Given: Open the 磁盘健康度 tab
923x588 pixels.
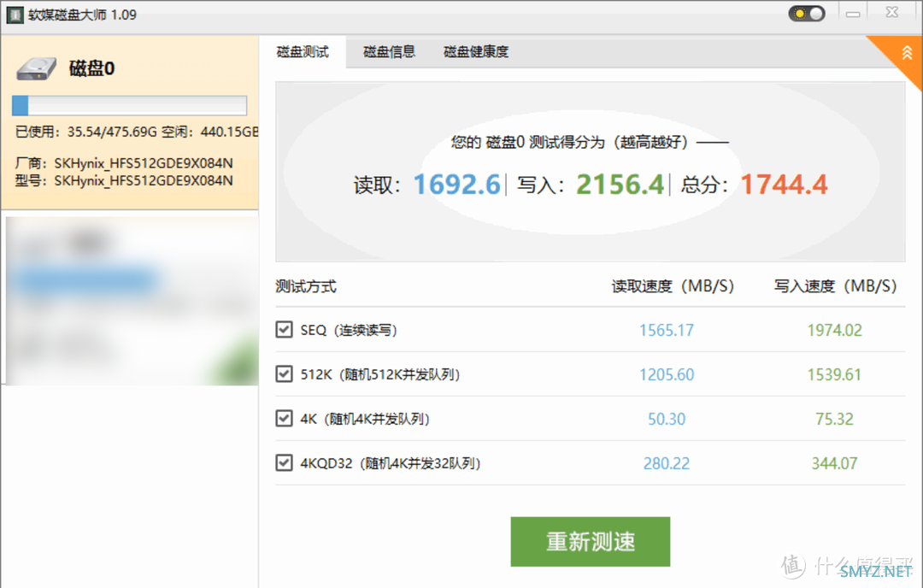Looking at the screenshot, I should (476, 52).
